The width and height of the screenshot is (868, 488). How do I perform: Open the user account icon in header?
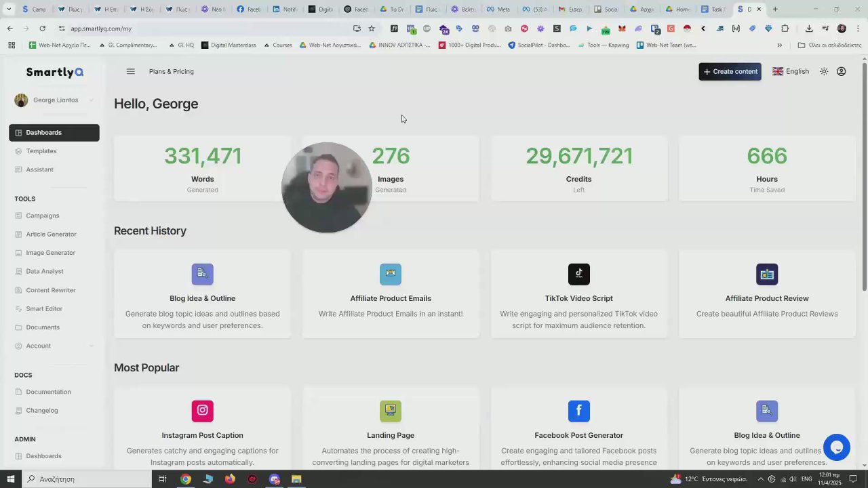[x=842, y=71]
